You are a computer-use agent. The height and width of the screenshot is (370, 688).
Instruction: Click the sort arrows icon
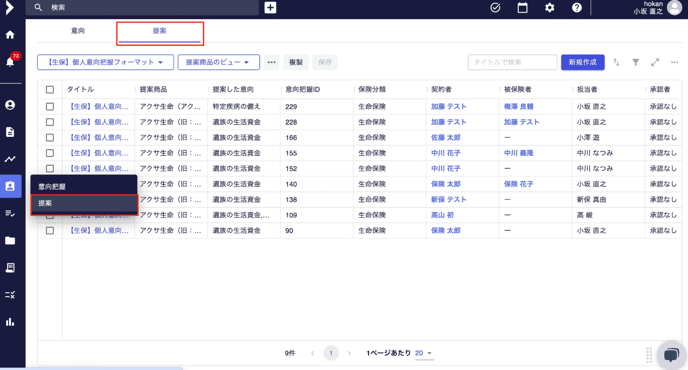[616, 62]
